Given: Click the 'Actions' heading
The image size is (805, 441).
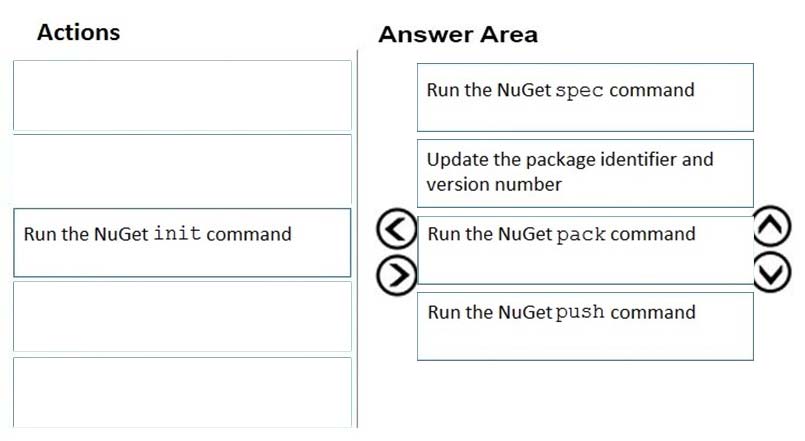Looking at the screenshot, I should [x=79, y=32].
